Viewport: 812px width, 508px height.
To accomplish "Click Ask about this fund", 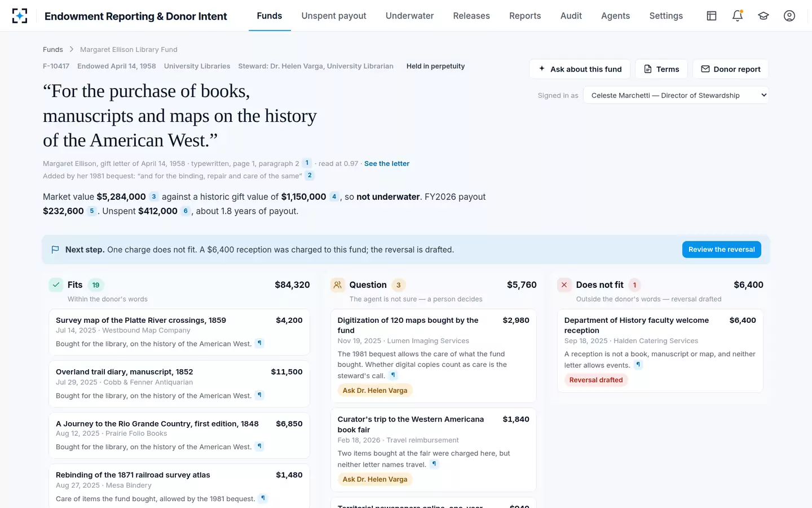I will pos(580,69).
